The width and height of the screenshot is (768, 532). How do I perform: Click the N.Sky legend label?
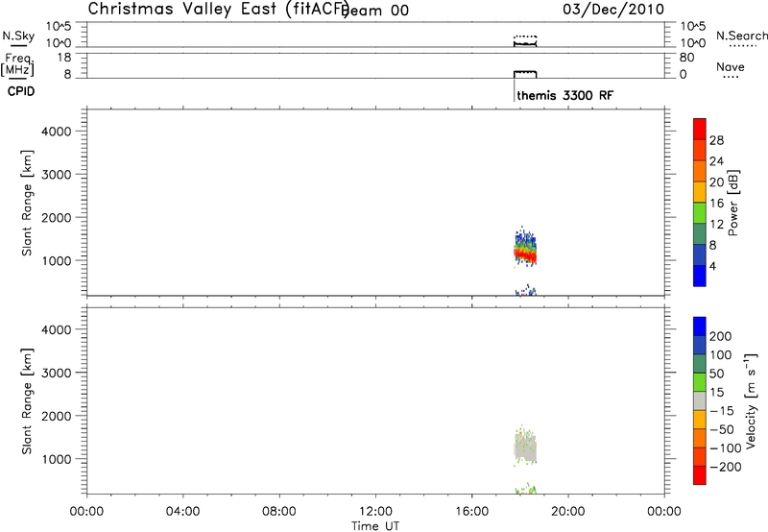point(18,36)
